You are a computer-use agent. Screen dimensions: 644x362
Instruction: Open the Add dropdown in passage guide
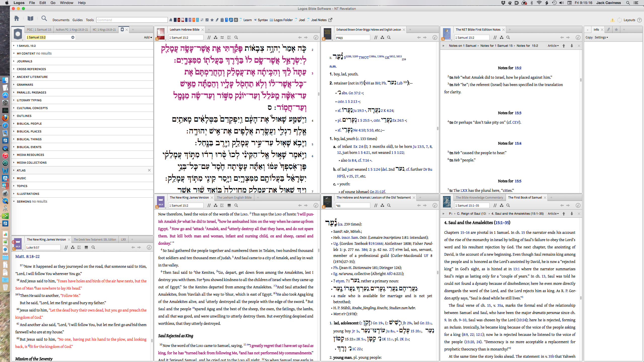(148, 37)
